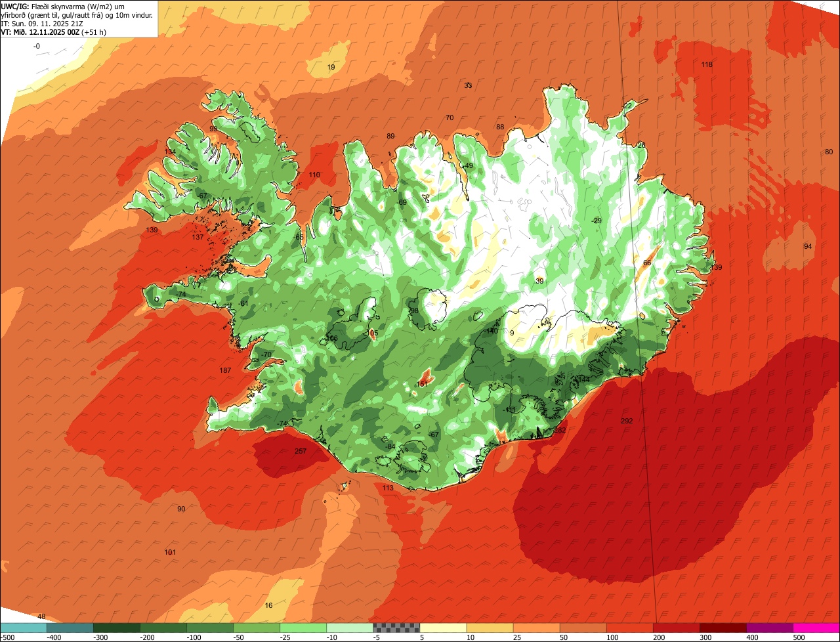Select the legend swatch between -100 and -50
The height and width of the screenshot is (642, 840).
pyautogui.click(x=210, y=628)
